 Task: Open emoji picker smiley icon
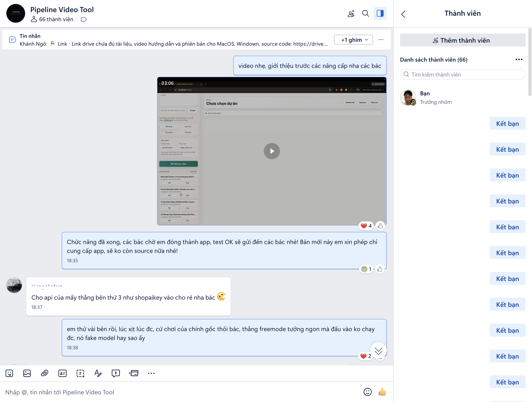tap(368, 392)
